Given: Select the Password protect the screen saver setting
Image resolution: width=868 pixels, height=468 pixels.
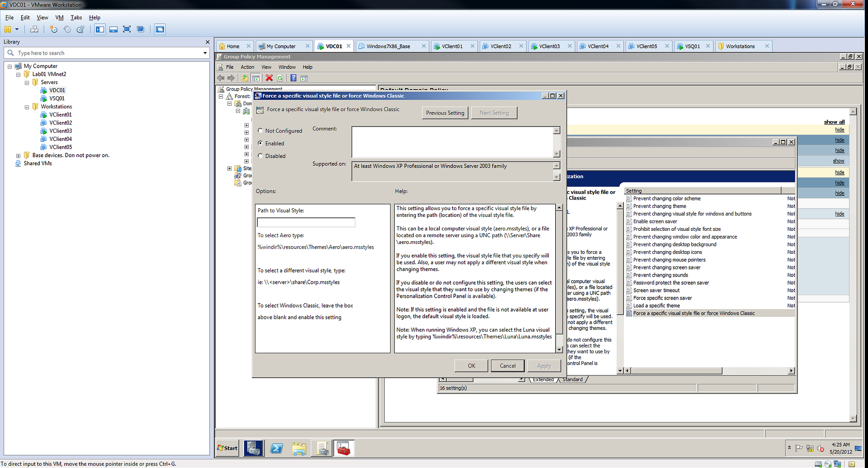Looking at the screenshot, I should point(671,283).
